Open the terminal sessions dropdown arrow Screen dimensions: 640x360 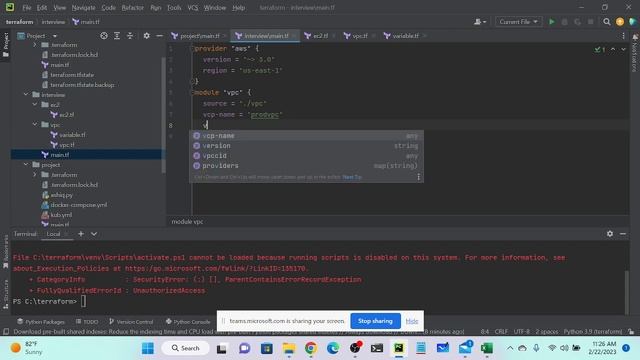coord(94,234)
